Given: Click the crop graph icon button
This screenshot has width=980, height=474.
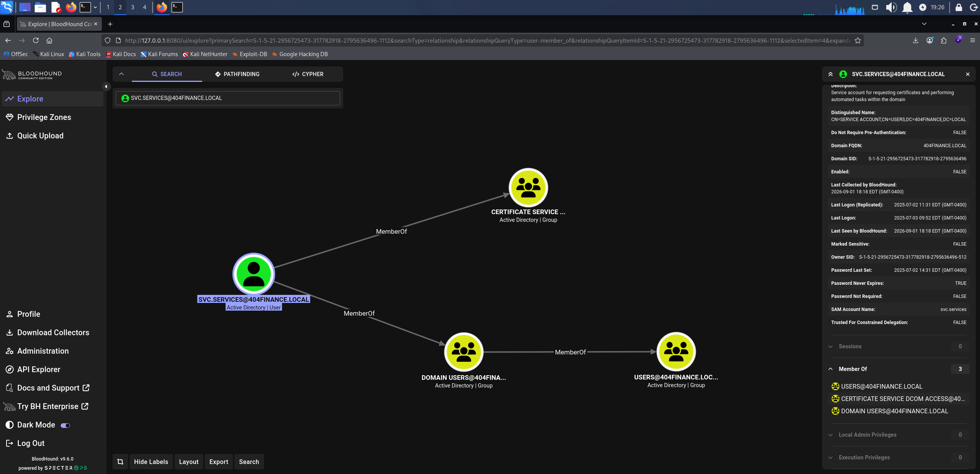Looking at the screenshot, I should tap(120, 462).
